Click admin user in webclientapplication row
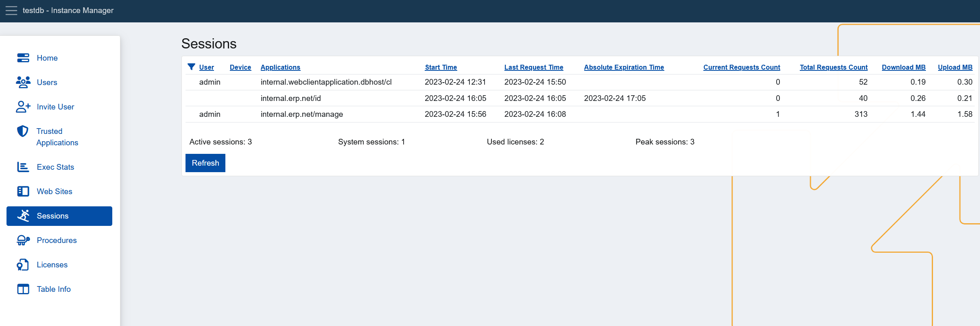This screenshot has height=326, width=980. click(210, 82)
